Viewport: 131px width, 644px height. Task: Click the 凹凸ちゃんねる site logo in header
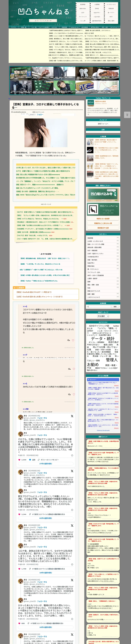[43, 11]
